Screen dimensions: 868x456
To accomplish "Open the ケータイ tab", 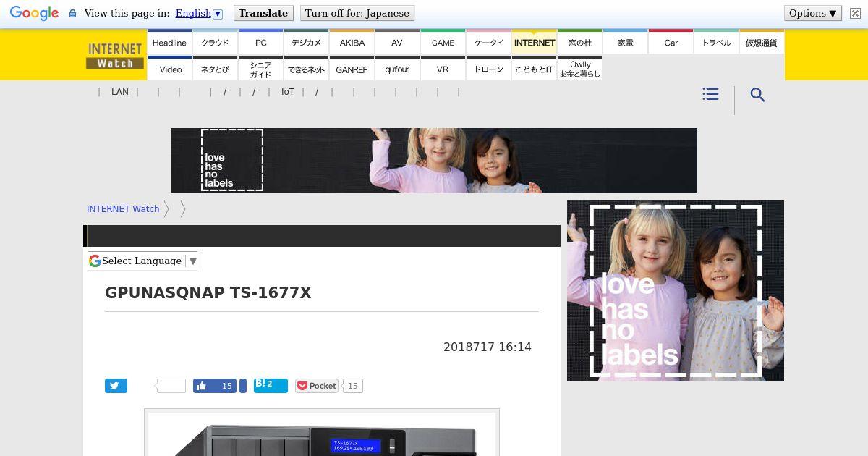I will pos(488,43).
